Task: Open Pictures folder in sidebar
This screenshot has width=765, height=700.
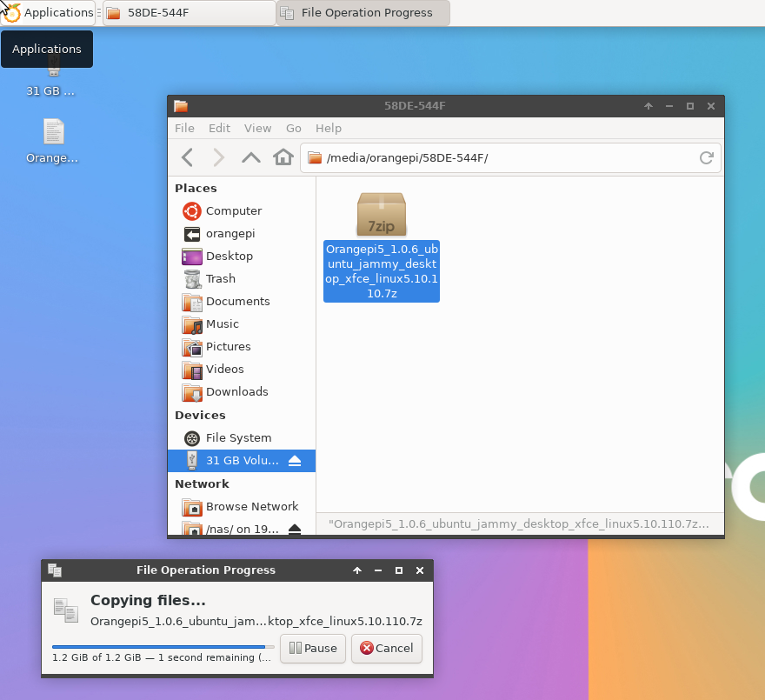Action: [x=242, y=346]
